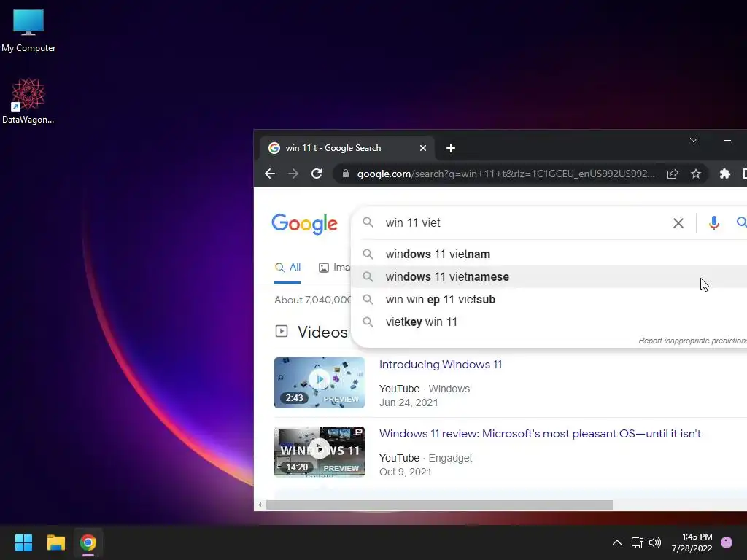Viewport: 747px width, 560px height.
Task: Switch to the Images results tab
Action: click(334, 267)
